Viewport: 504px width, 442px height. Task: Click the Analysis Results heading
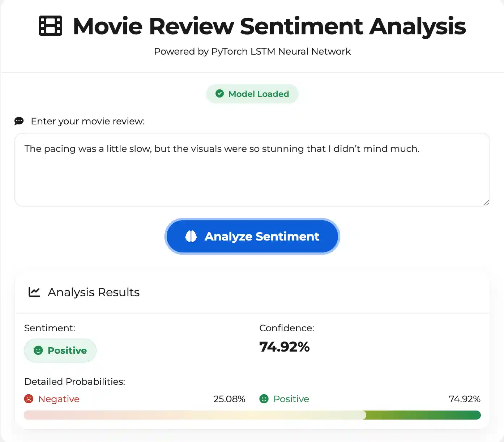93,292
